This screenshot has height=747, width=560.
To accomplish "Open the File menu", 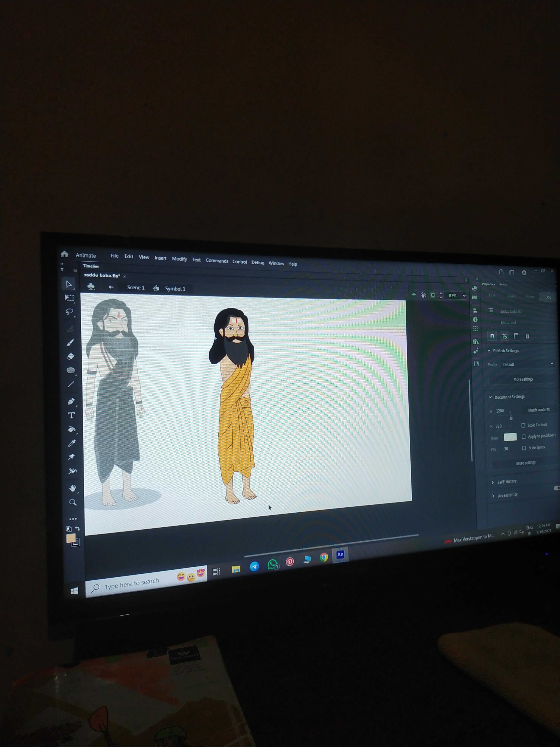I will 114,256.
